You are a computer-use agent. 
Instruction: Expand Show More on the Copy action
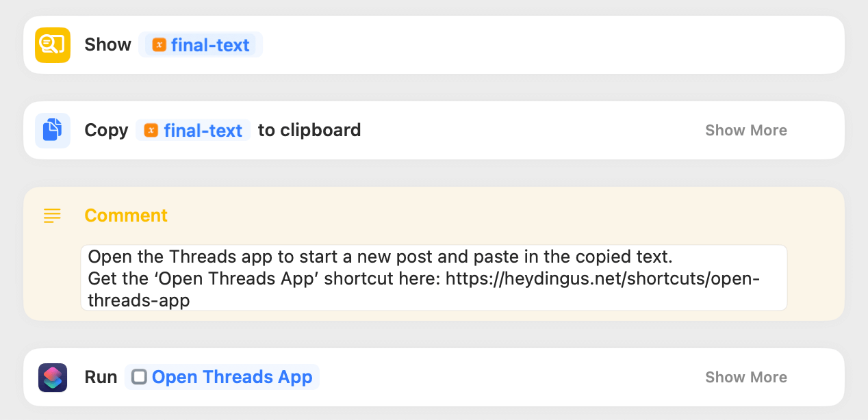click(745, 131)
